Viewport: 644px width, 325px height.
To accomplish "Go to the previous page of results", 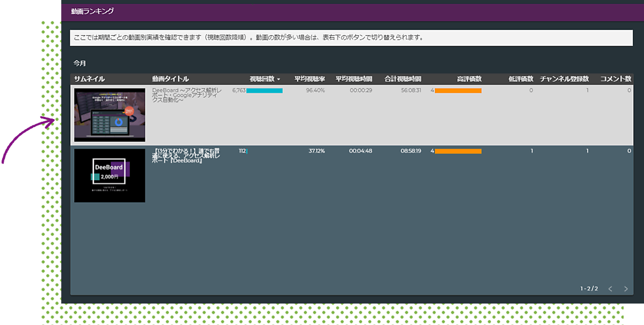I will (610, 289).
